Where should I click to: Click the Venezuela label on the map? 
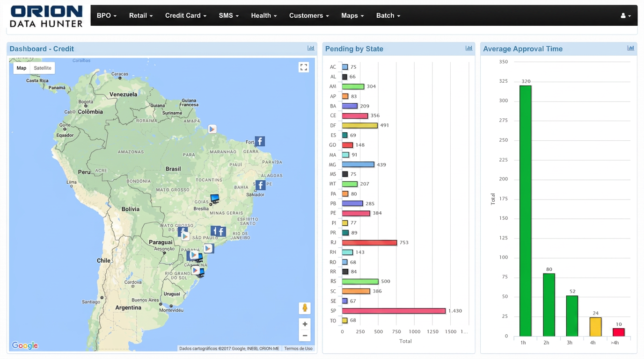(x=123, y=94)
